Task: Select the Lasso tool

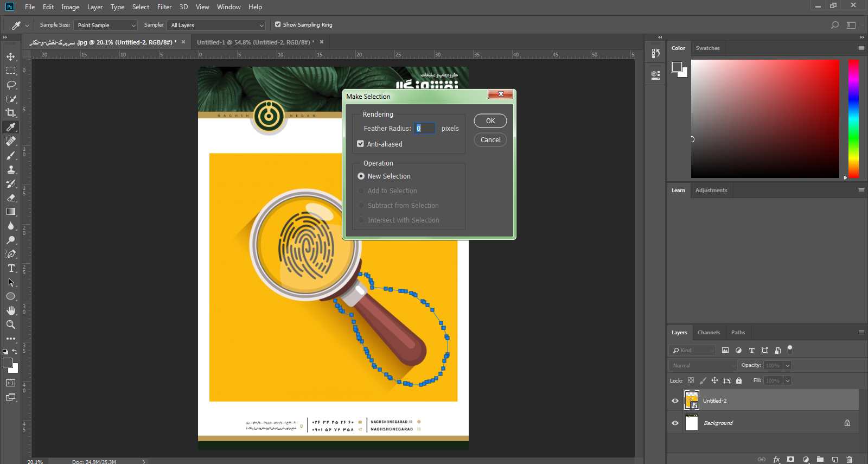Action: coord(11,85)
